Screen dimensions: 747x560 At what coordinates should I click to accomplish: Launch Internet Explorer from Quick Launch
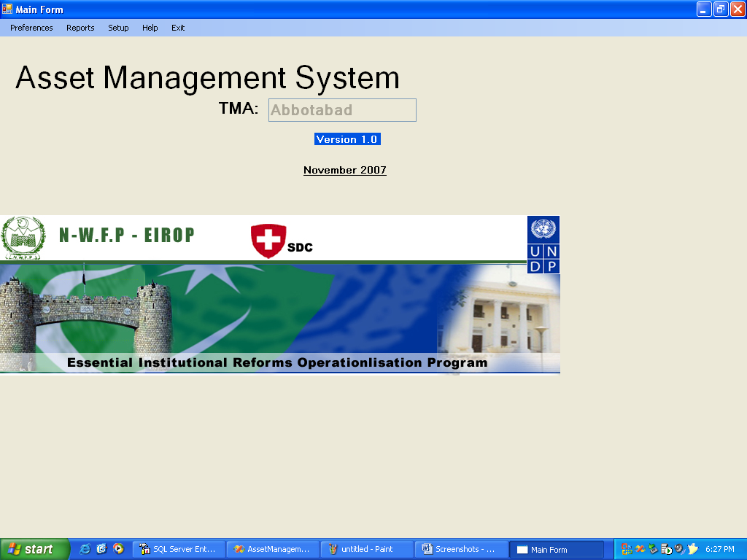point(85,549)
